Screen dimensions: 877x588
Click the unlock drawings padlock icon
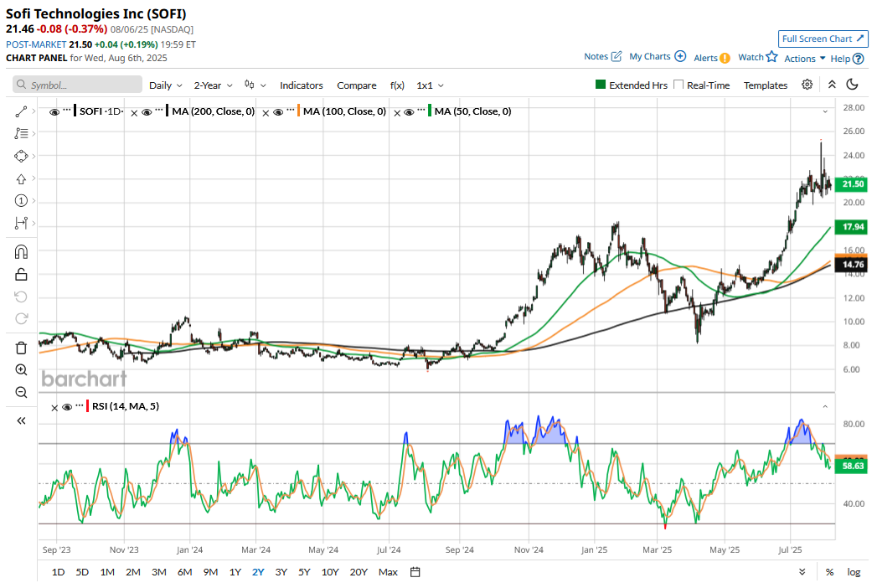[x=21, y=274]
